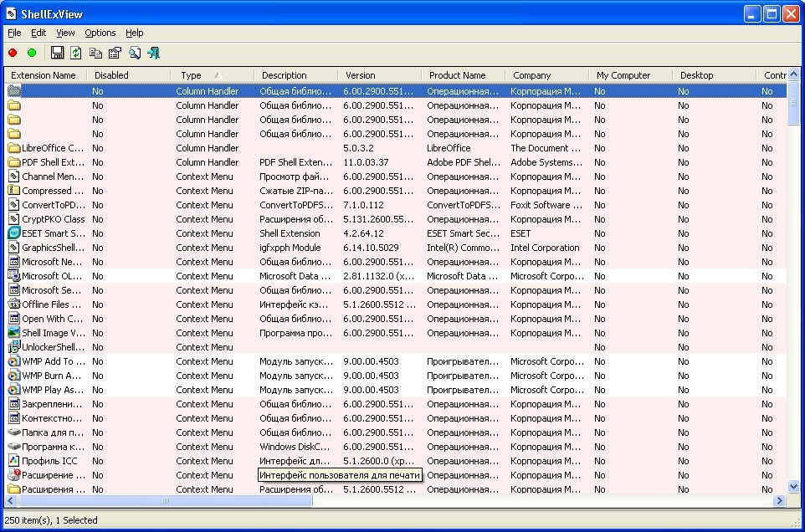Click the LibreOffice C... row folder icon

click(x=14, y=148)
